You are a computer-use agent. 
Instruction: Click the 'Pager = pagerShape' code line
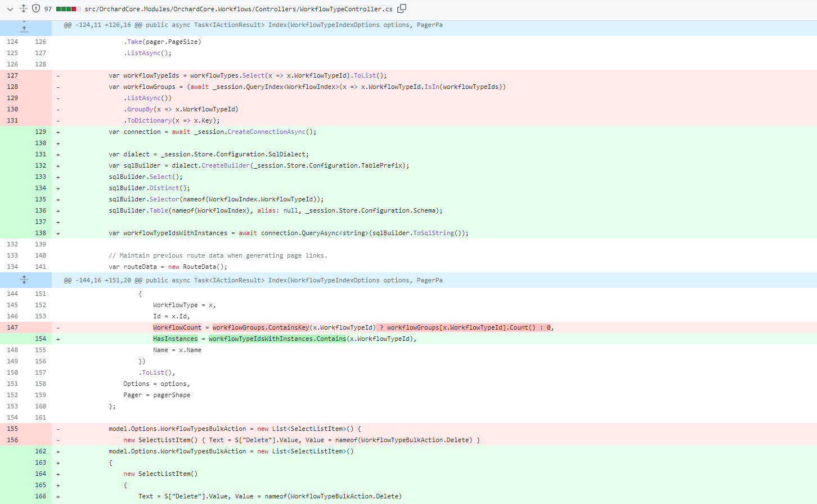point(157,395)
